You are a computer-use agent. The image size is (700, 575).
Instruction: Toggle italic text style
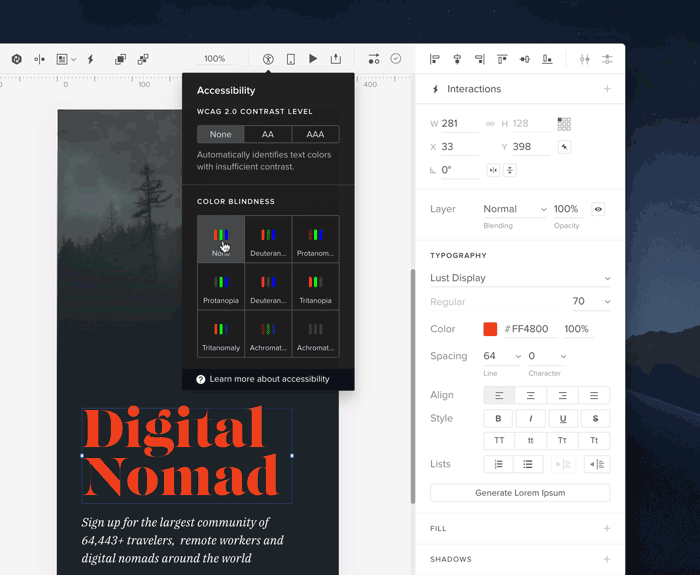(x=530, y=418)
